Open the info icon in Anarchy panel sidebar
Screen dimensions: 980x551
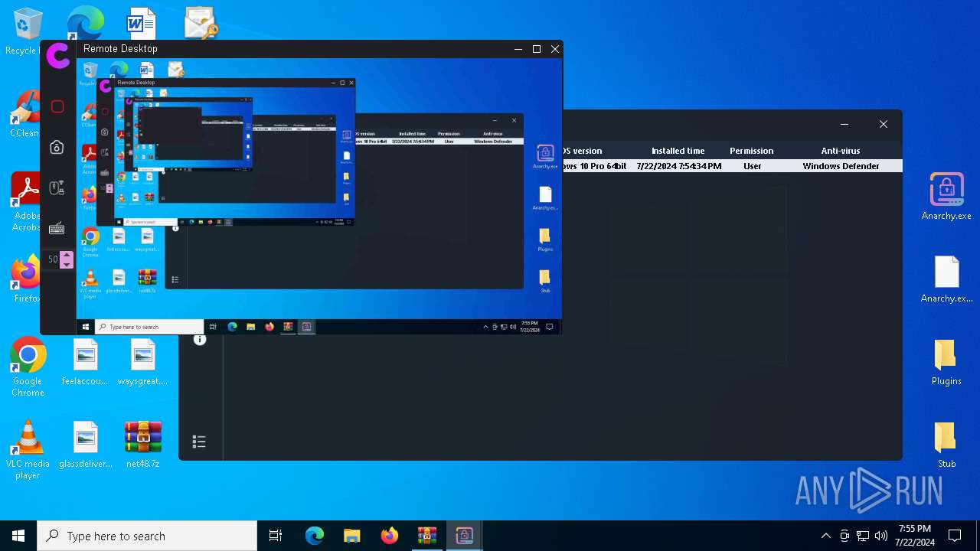200,339
